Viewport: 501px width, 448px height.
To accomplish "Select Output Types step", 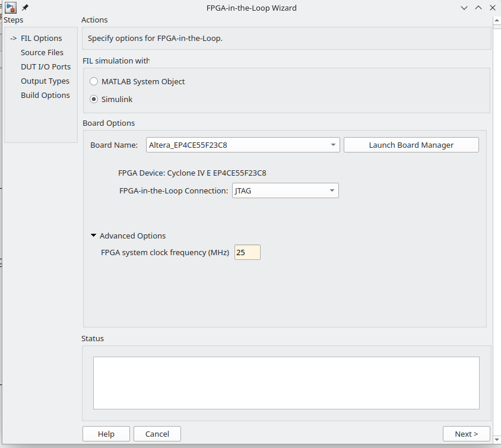I will [x=45, y=81].
